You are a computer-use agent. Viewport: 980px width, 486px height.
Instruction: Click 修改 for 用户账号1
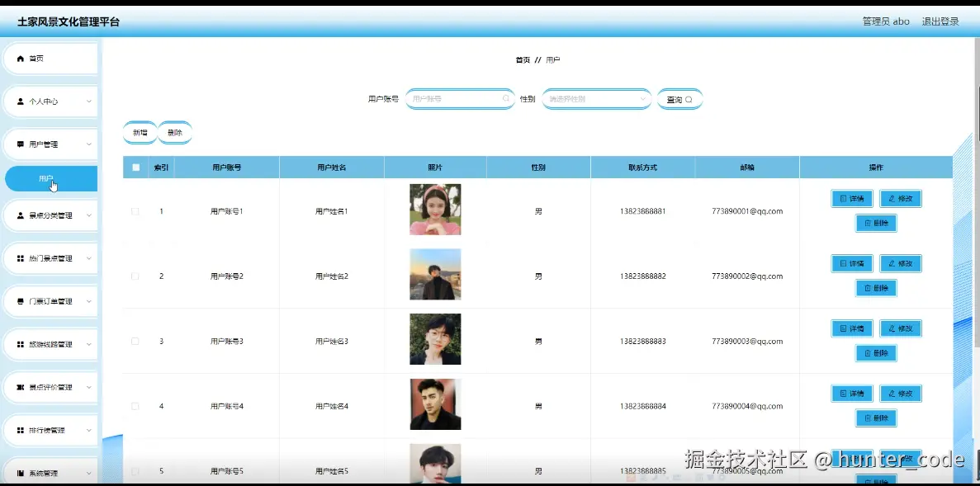point(901,199)
